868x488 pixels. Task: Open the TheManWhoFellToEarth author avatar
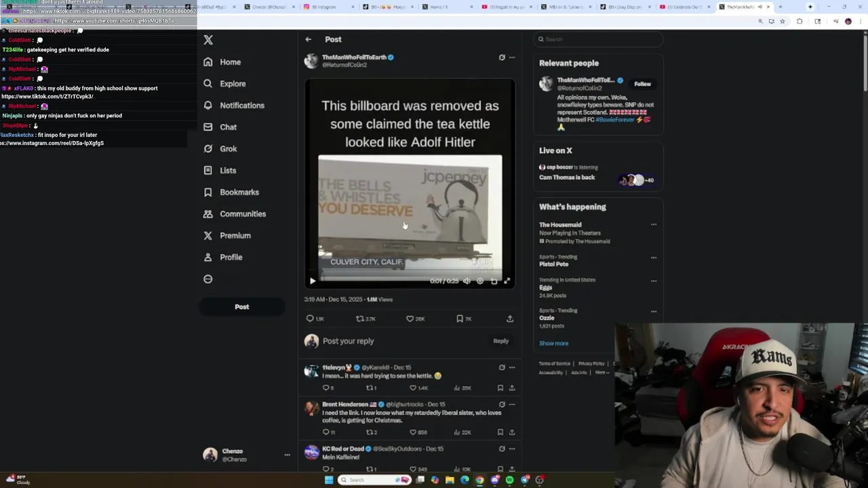click(x=311, y=61)
